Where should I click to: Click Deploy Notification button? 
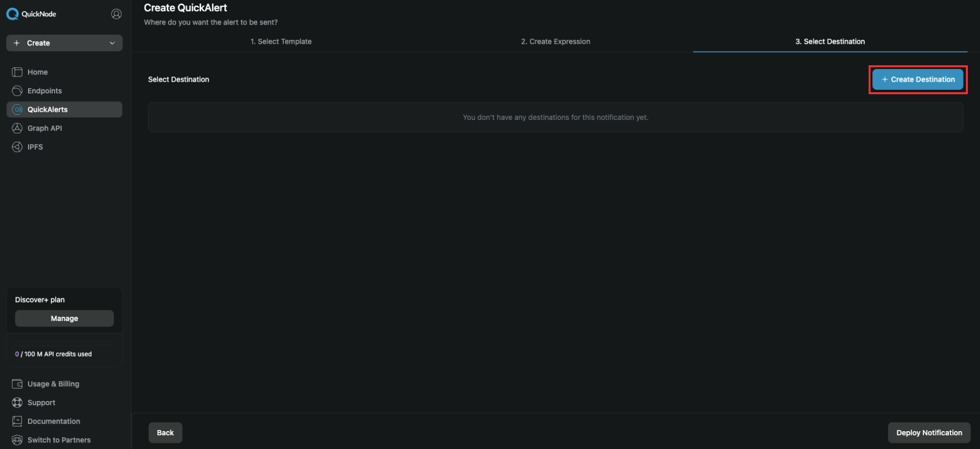(x=929, y=433)
